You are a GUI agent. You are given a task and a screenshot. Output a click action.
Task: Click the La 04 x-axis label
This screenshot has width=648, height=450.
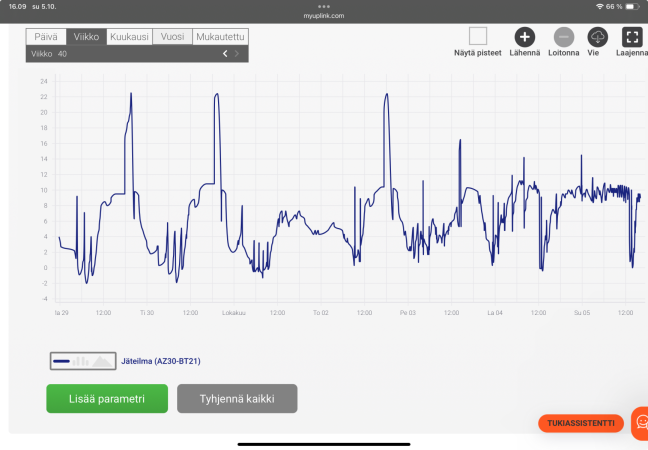tap(495, 313)
